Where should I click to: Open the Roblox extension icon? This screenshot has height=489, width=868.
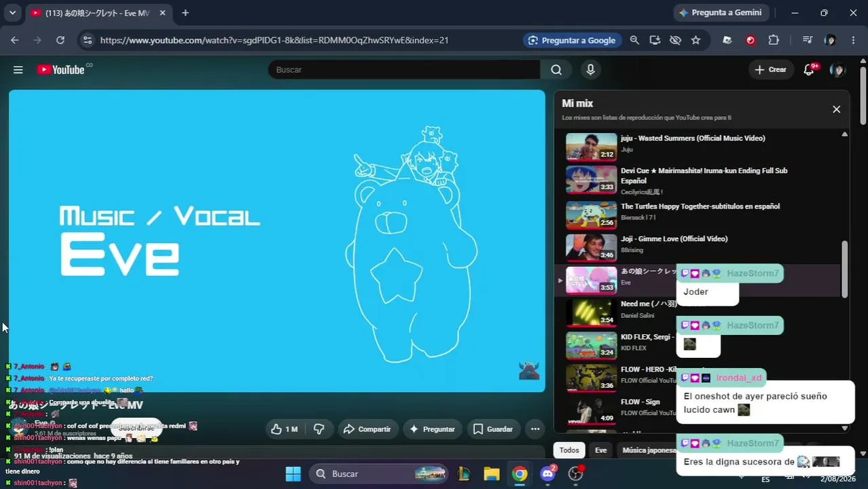coord(727,40)
